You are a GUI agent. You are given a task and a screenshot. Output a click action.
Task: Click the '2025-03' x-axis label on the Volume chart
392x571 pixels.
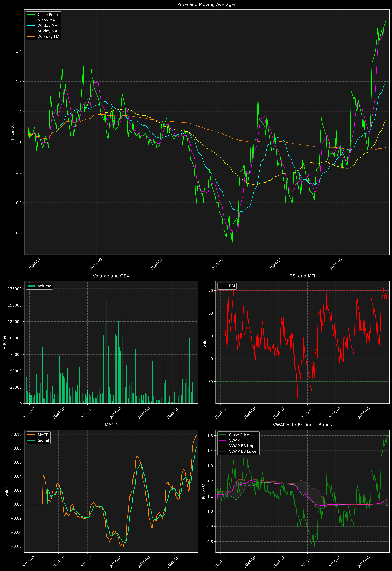pyautogui.click(x=144, y=413)
